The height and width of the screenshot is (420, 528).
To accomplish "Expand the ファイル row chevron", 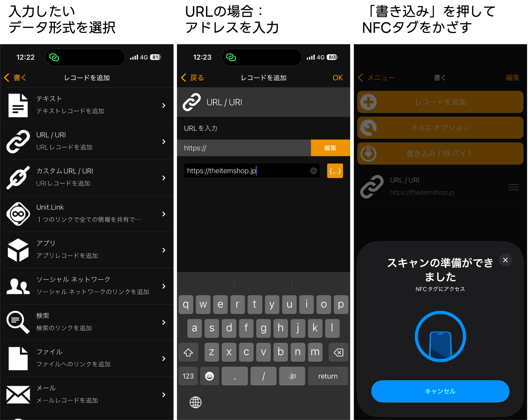I will [x=164, y=359].
